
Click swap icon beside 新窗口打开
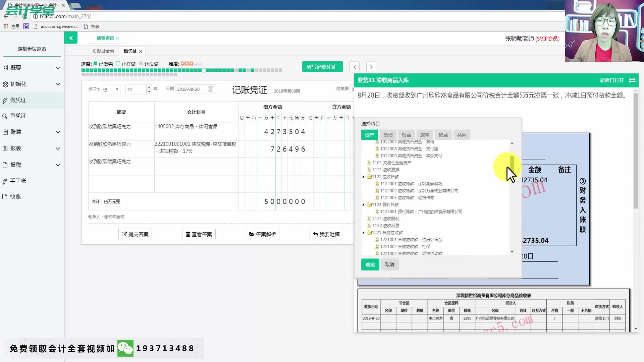pyautogui.click(x=632, y=80)
